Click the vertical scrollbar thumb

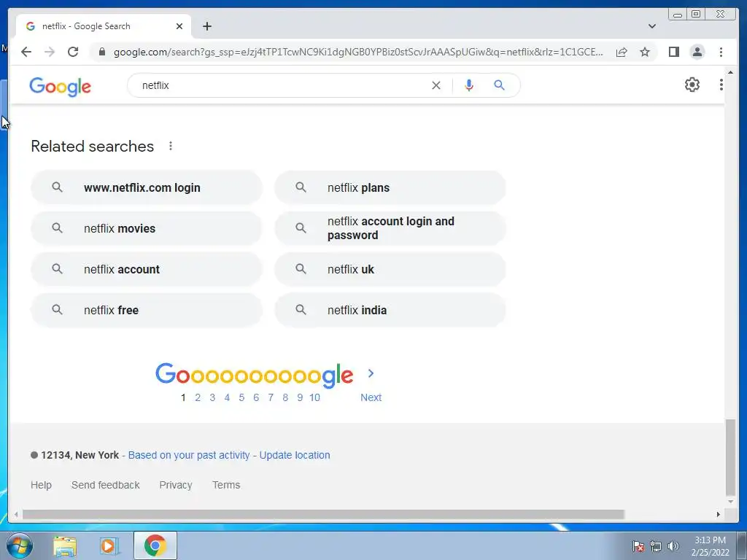[x=730, y=458]
